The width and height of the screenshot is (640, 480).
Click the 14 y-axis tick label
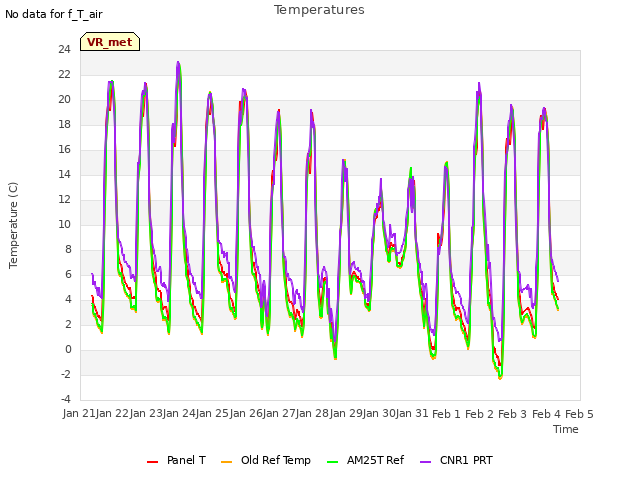64,175
